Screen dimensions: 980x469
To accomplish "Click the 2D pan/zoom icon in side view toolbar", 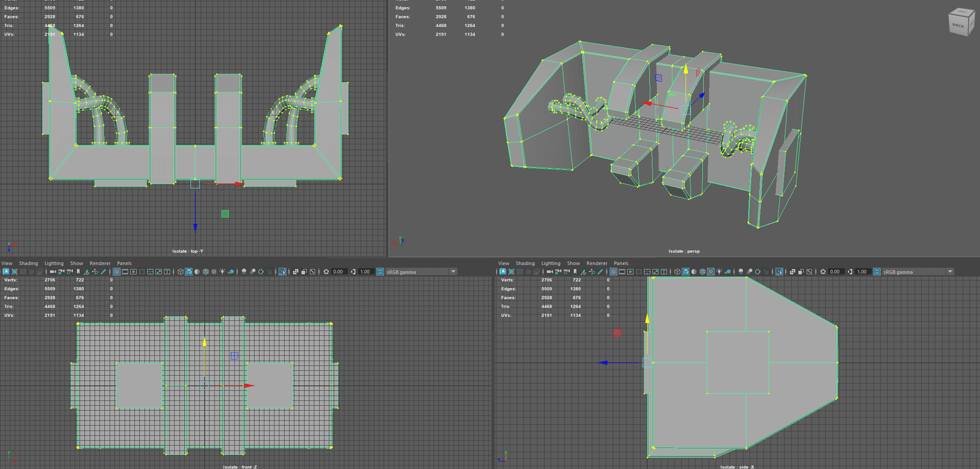I will 592,272.
